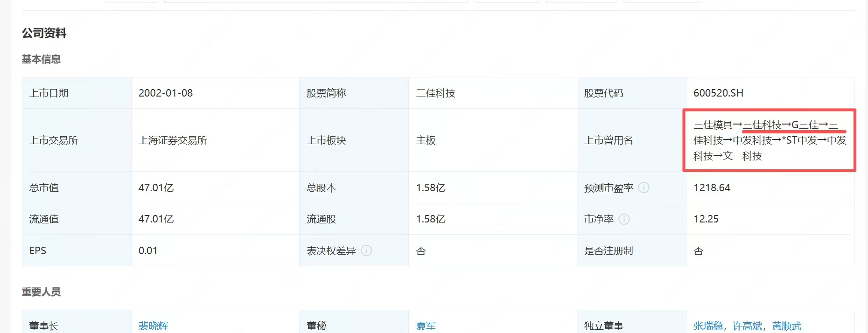Image resolution: width=868 pixels, height=333 pixels.
Task: Click the exchange value 上海证券交易所
Action: click(x=173, y=140)
